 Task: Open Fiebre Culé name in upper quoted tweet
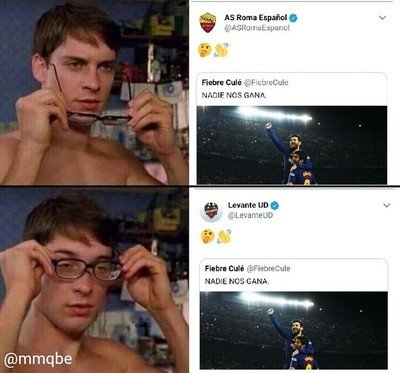pos(221,82)
